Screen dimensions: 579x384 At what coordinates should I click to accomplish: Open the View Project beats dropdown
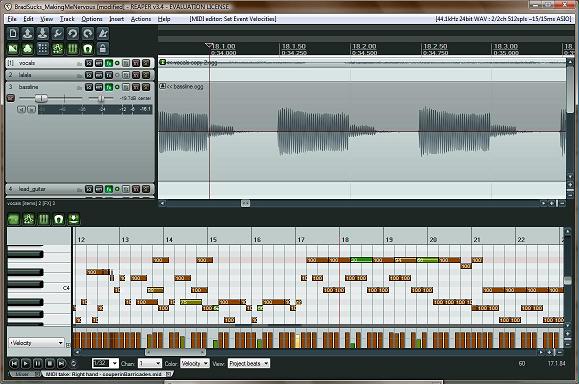[x=249, y=364]
